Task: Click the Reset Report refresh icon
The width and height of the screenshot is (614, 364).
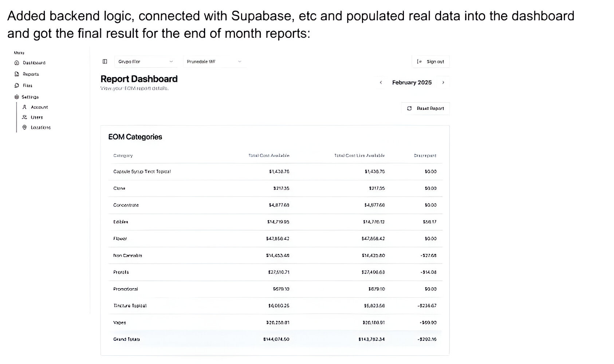Action: click(x=409, y=108)
